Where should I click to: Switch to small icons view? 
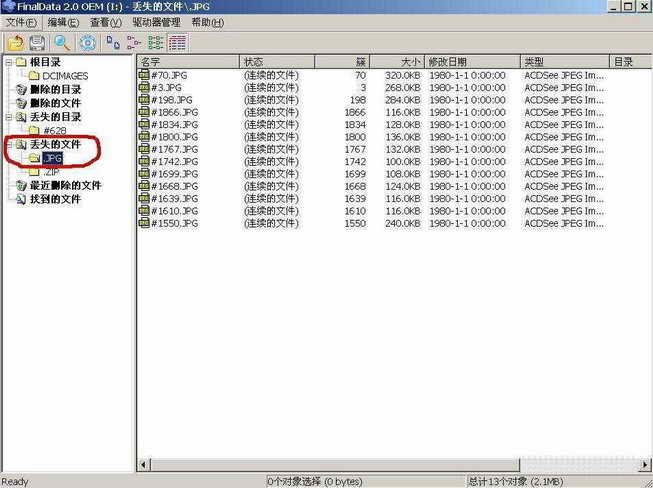(x=134, y=43)
